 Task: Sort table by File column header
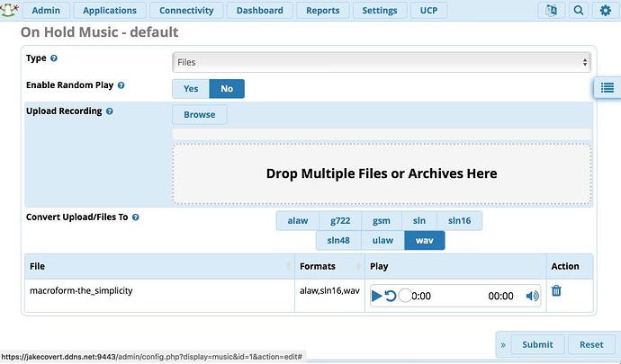159,266
